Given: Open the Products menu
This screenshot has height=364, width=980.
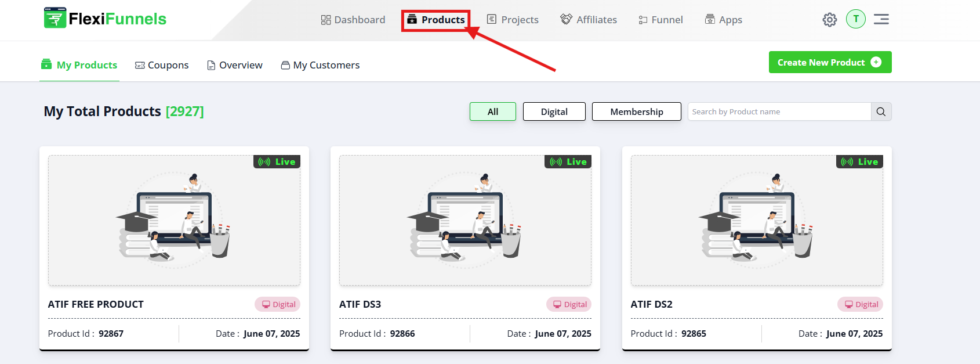Looking at the screenshot, I should [435, 20].
